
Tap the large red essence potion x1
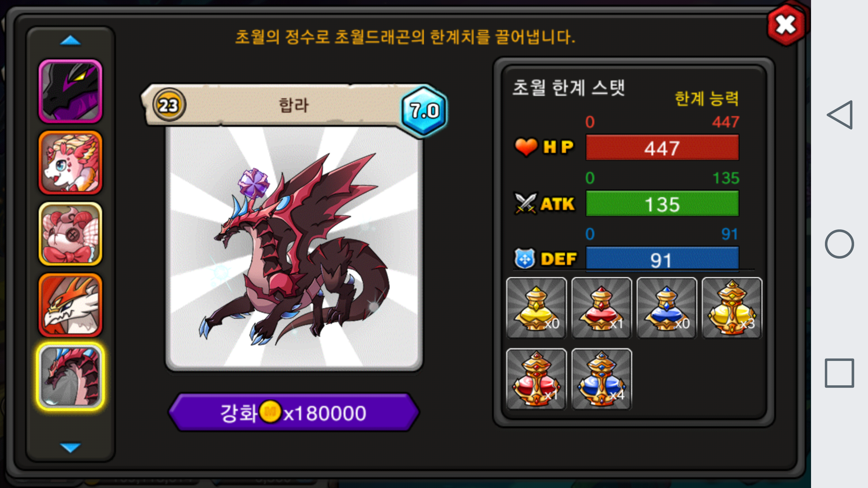[536, 379]
